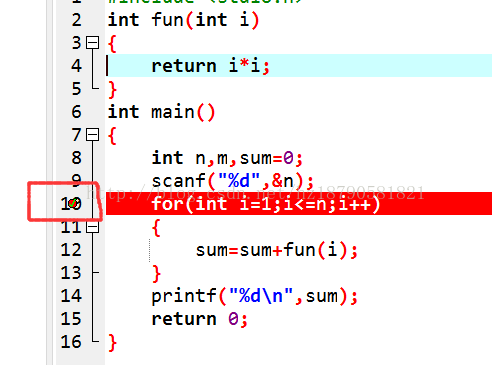The image size is (492, 365).
Task: Click the closing brace on line 5
Action: 113,90
